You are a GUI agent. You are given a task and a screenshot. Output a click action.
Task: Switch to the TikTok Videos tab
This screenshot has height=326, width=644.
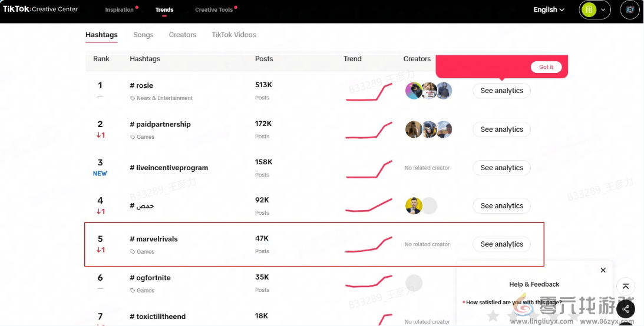pyautogui.click(x=234, y=35)
